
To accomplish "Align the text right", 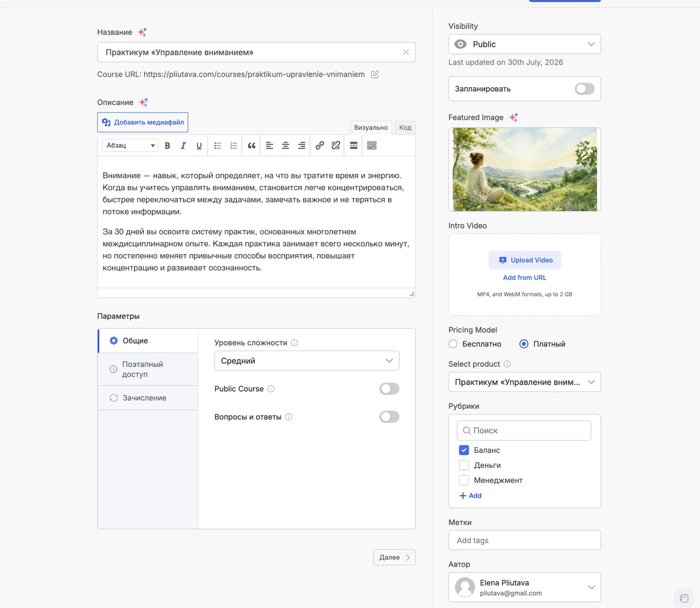I will click(x=301, y=145).
